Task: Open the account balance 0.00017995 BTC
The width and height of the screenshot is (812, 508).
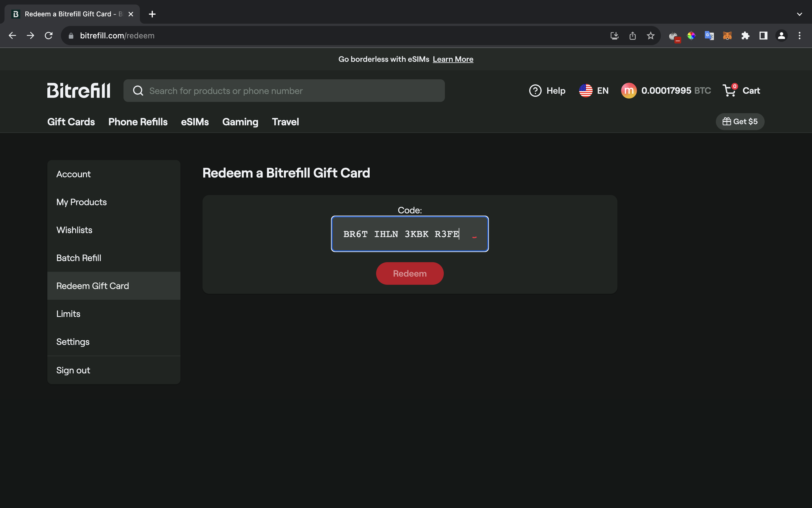Action: pyautogui.click(x=676, y=91)
